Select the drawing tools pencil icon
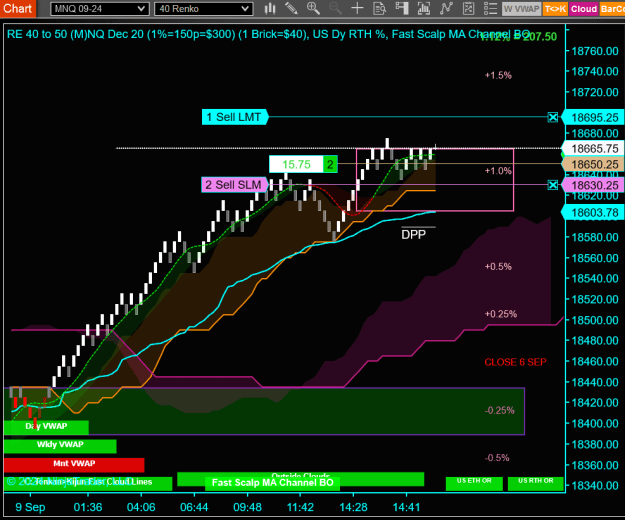Viewport: 625px width, 520px height. [291, 8]
